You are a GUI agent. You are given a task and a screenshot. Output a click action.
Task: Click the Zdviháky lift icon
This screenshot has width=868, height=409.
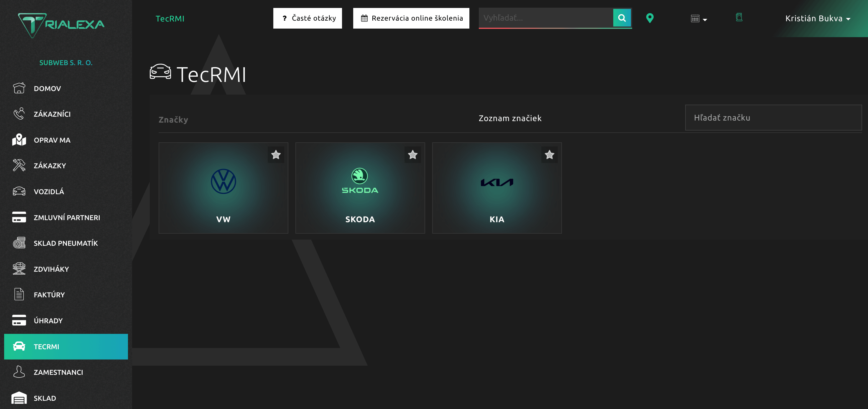click(19, 269)
